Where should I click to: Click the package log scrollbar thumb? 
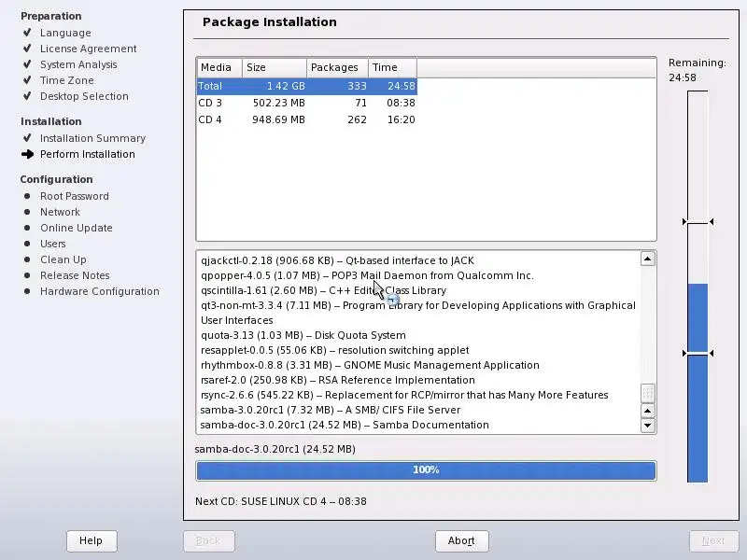(647, 393)
